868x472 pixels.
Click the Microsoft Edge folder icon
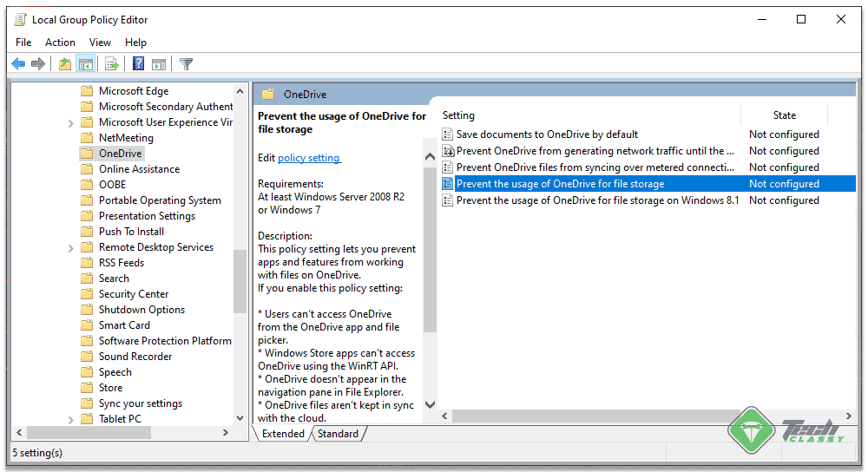87,91
